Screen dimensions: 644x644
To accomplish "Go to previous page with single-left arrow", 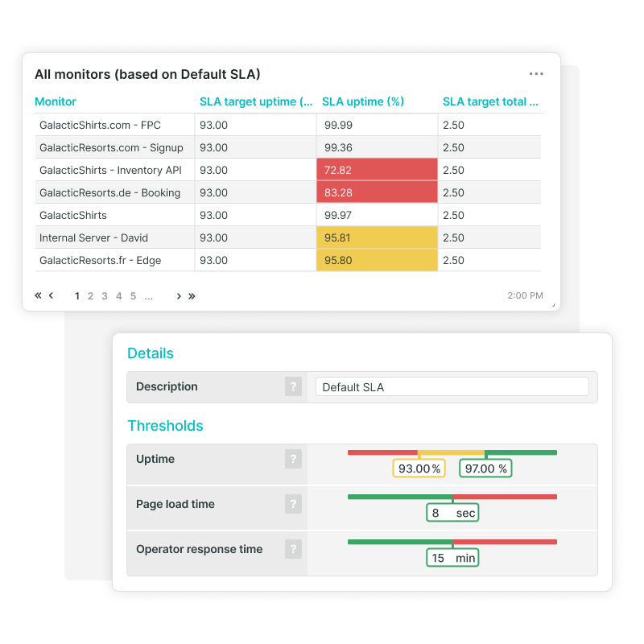I will (x=51, y=295).
